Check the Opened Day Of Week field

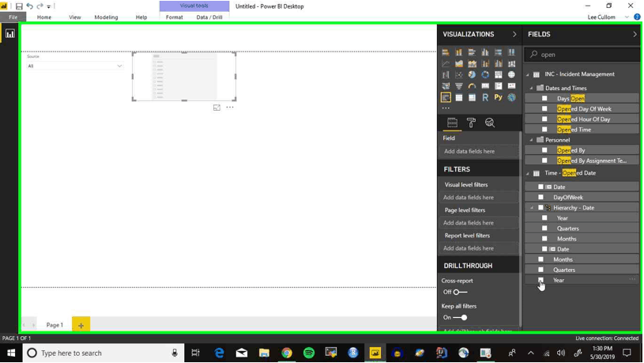click(x=544, y=108)
